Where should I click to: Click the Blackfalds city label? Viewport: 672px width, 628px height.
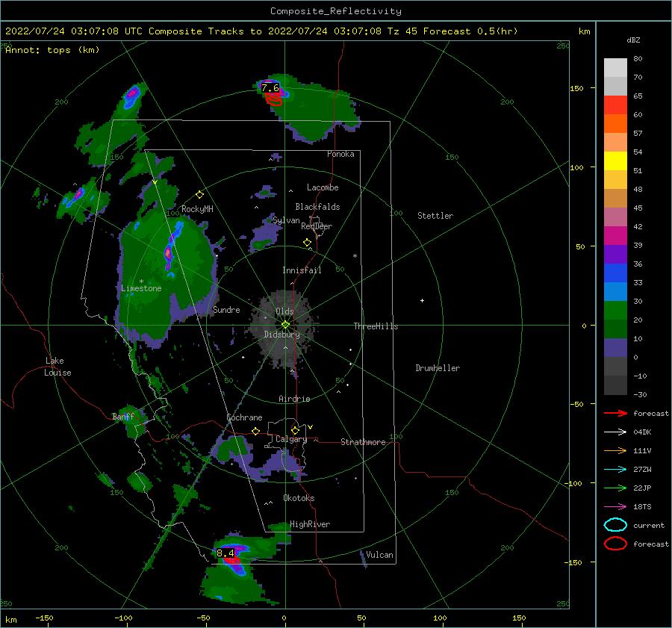(317, 207)
